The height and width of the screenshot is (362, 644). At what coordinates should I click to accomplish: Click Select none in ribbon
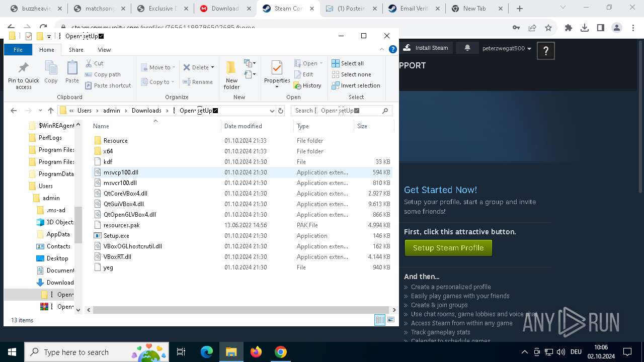351,74
